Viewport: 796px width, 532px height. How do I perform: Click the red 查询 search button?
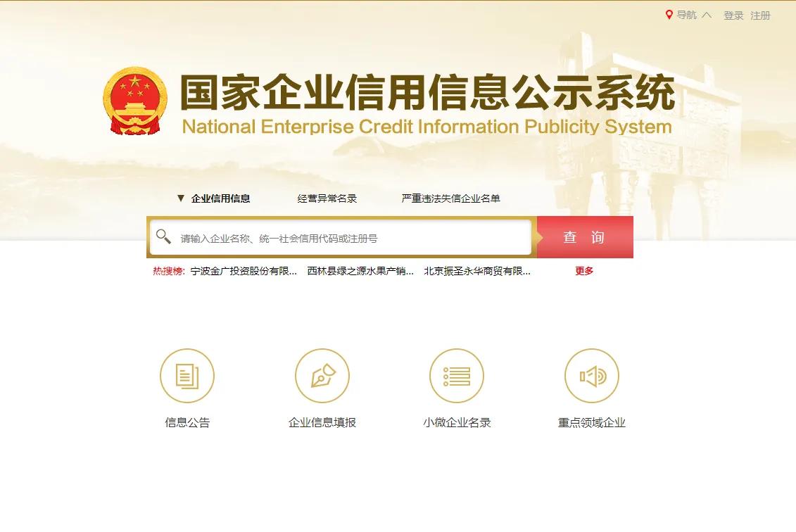(585, 237)
